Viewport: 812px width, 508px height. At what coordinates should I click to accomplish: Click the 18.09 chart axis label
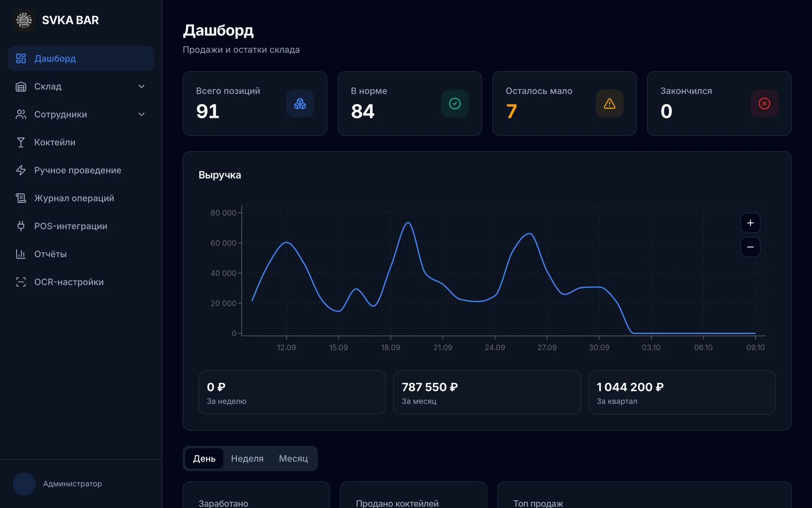click(x=390, y=347)
